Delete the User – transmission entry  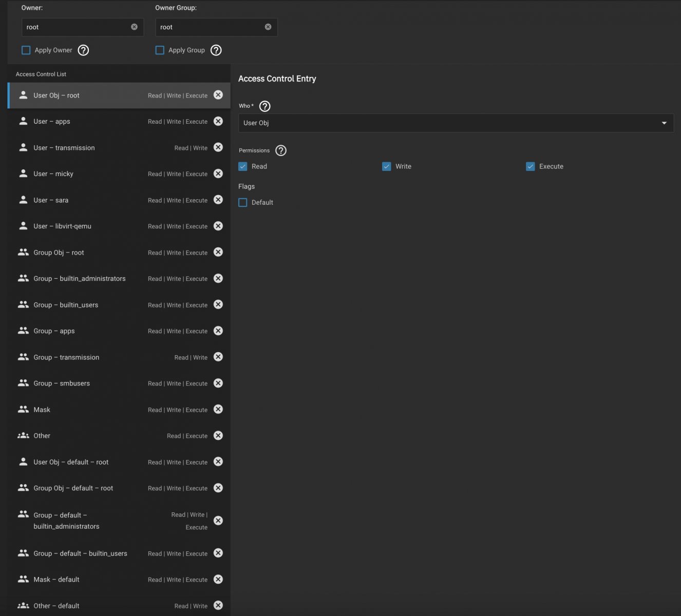pyautogui.click(x=218, y=147)
